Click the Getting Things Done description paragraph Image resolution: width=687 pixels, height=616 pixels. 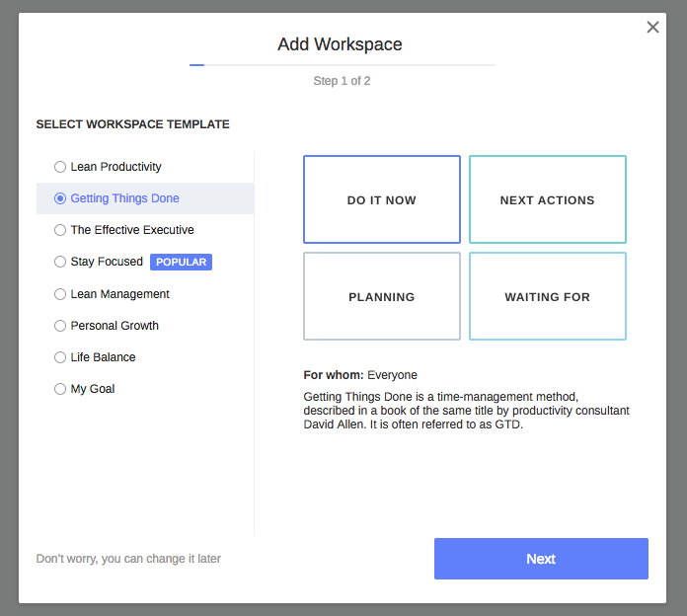466,411
